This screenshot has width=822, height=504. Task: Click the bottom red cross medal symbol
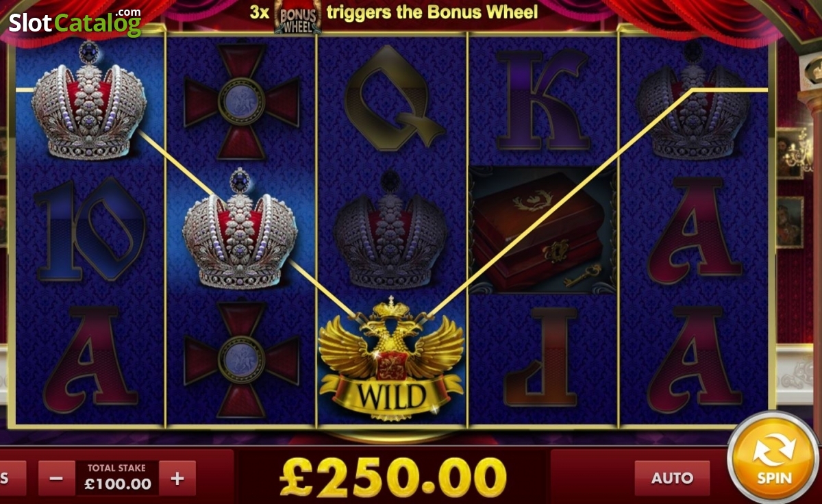(x=241, y=360)
